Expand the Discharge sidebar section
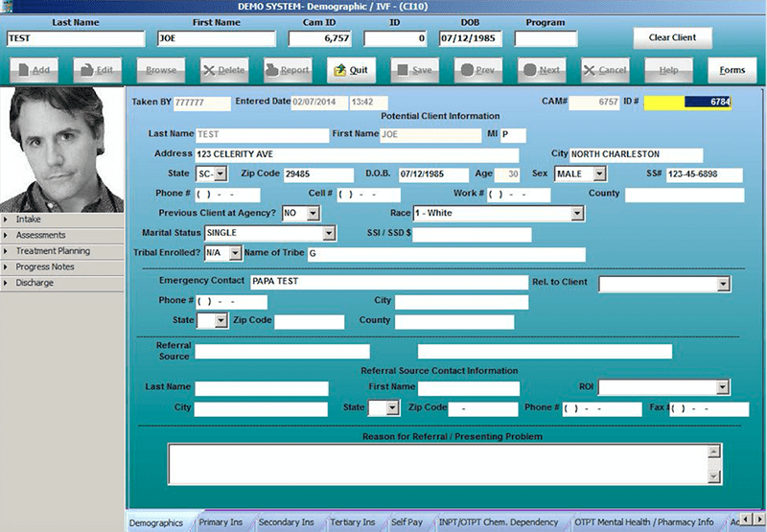 [x=62, y=283]
